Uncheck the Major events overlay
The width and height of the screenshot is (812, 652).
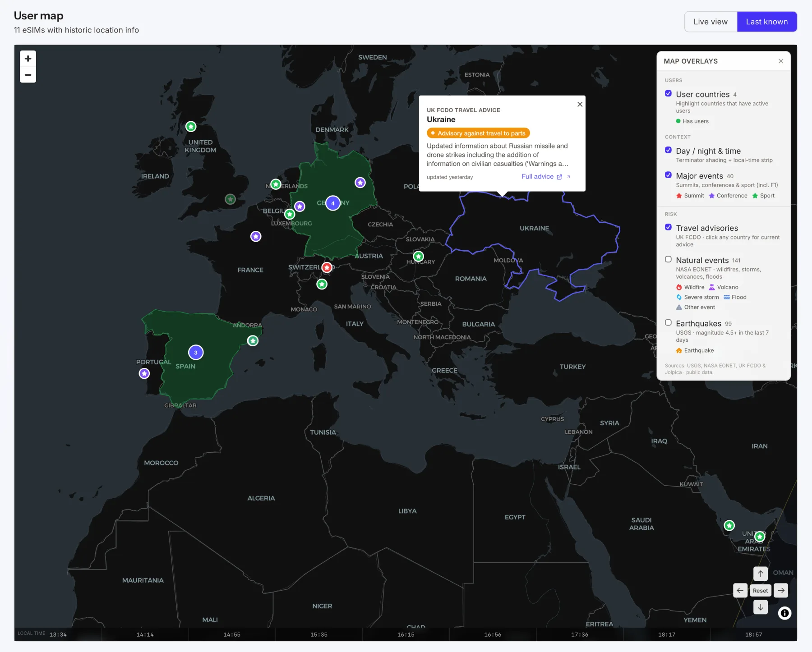pos(668,175)
